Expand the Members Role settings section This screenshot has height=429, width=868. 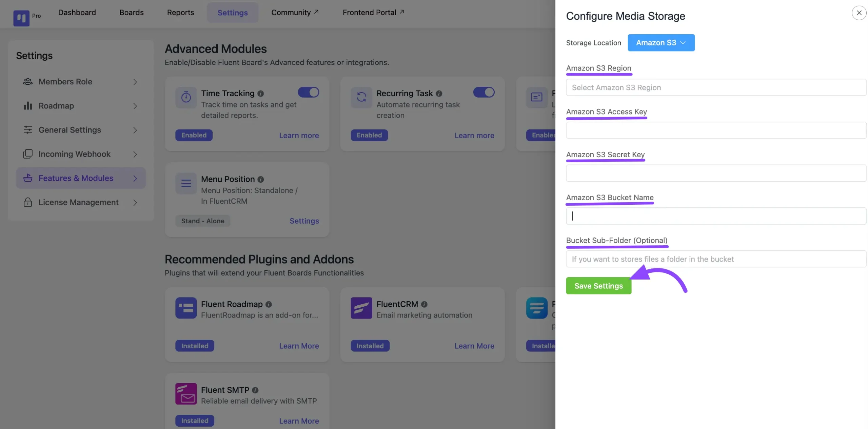coord(81,82)
